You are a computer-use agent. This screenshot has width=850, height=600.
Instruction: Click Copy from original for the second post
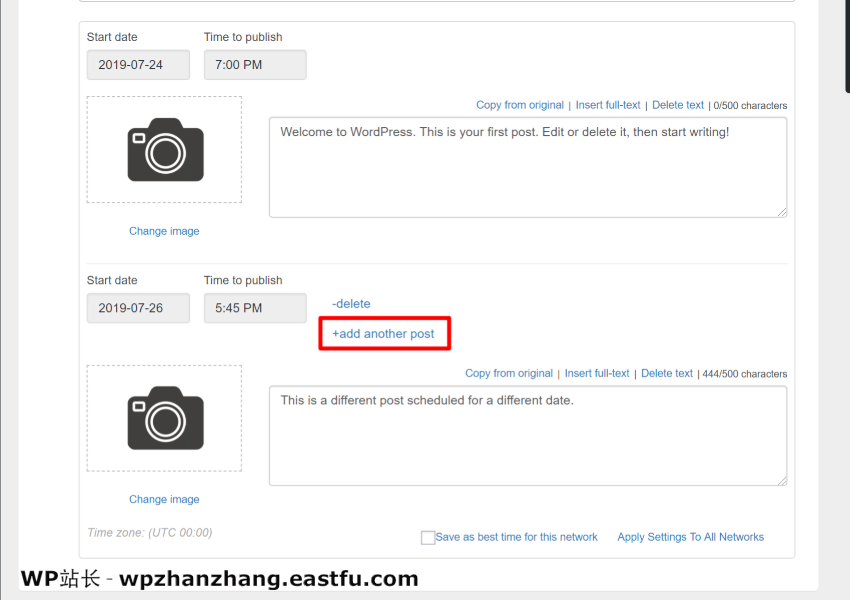pos(509,373)
